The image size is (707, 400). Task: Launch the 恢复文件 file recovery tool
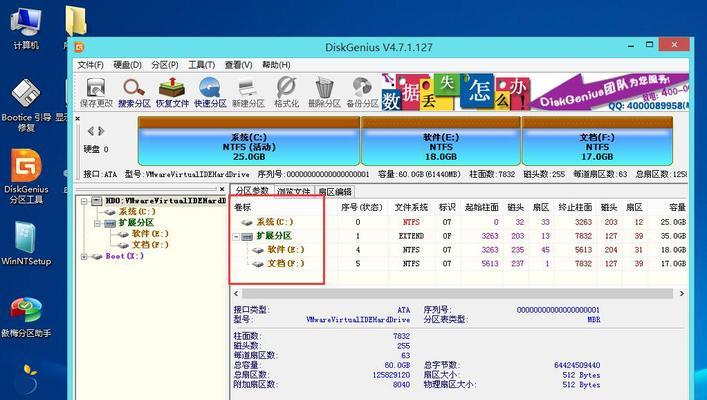pyautogui.click(x=172, y=92)
